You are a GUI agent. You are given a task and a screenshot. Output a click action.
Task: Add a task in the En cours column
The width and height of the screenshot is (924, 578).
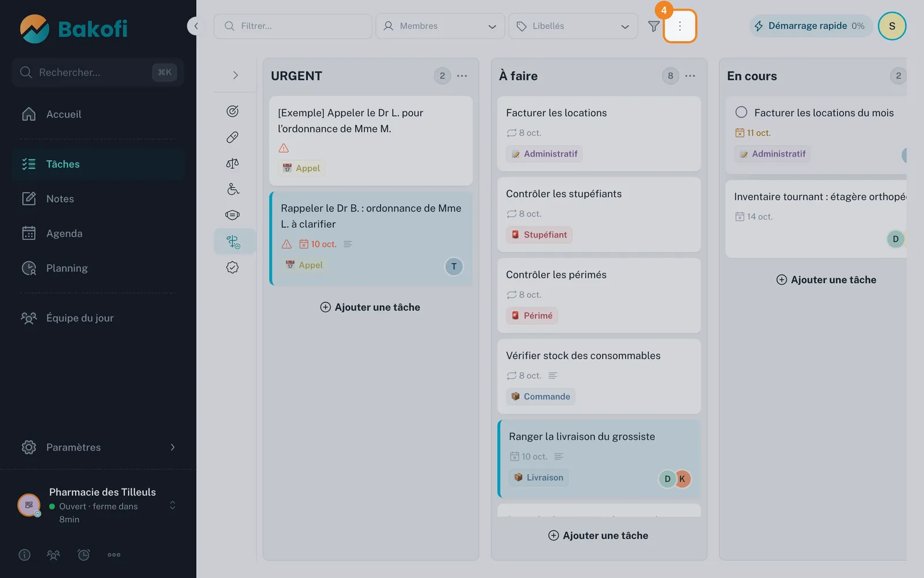[826, 280]
